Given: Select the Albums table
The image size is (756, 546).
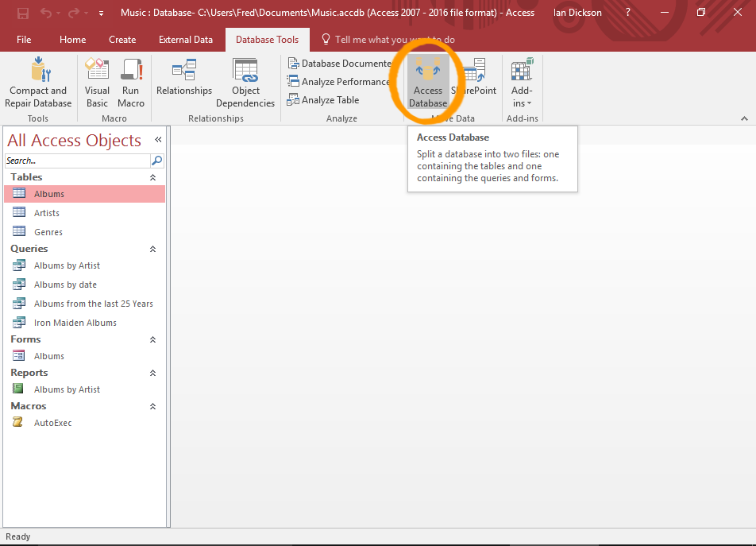Looking at the screenshot, I should tap(84, 194).
